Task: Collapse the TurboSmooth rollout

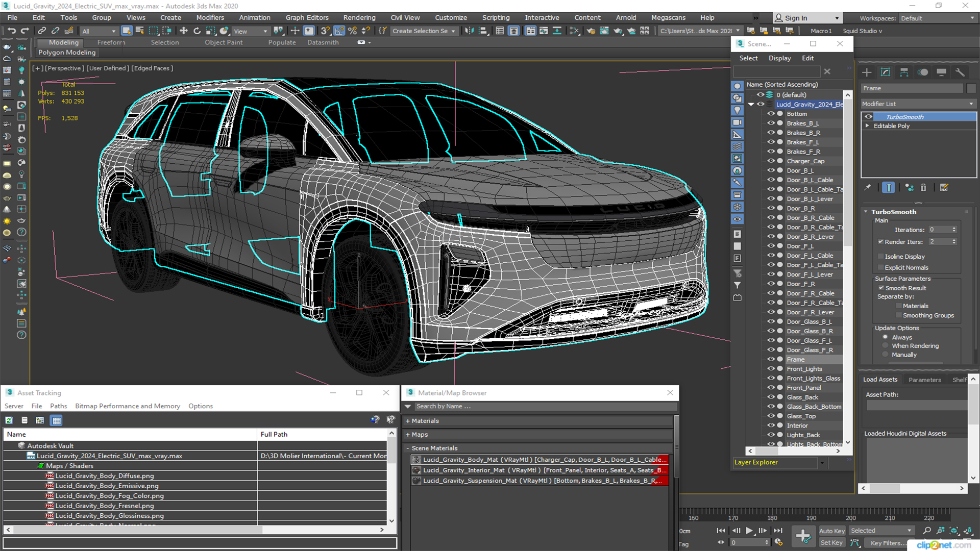Action: [x=866, y=212]
